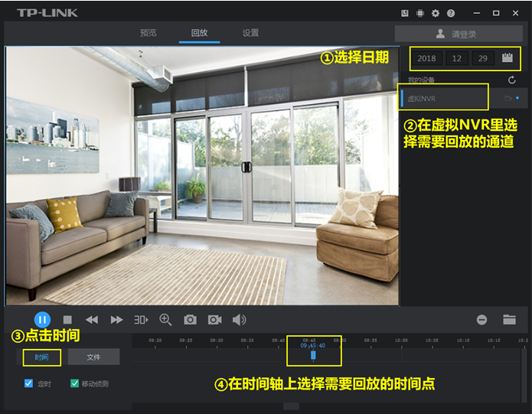This screenshot has height=414, width=532.
Task: Mute audio with the speaker icon
Action: coord(239,320)
